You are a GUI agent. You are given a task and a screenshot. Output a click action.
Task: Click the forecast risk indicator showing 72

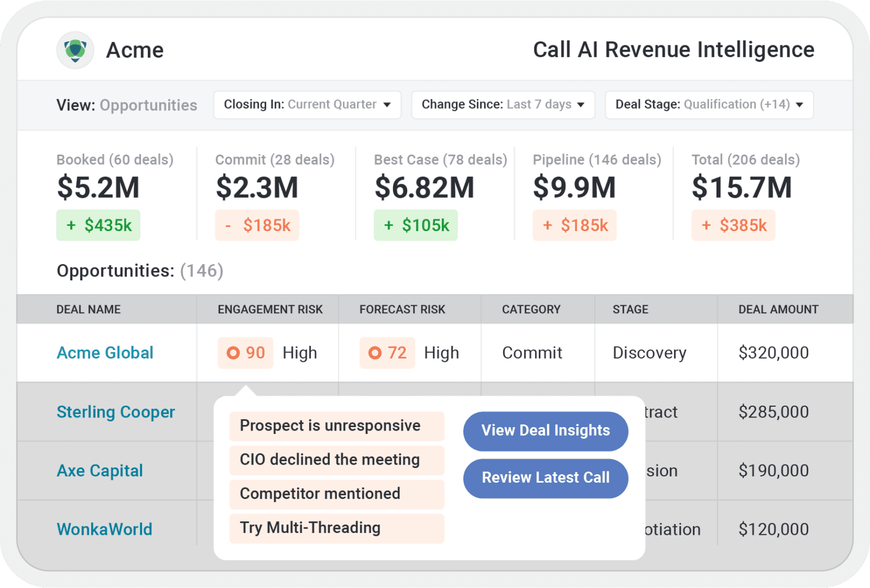[387, 352]
